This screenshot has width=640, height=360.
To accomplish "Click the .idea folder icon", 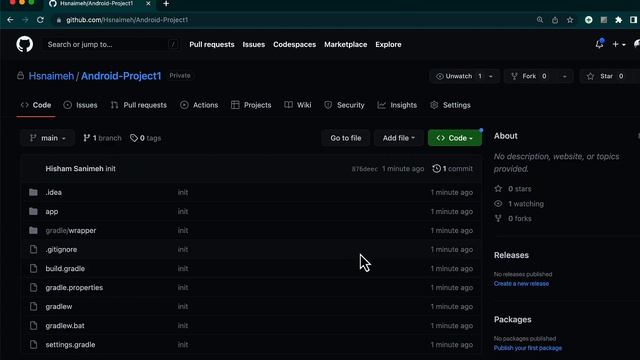I will click(x=33, y=192).
